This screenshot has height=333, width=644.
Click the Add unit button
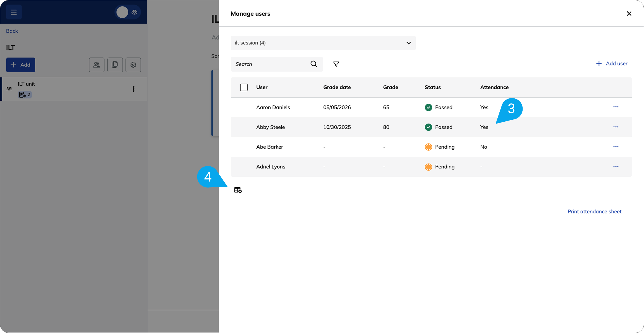[21, 65]
